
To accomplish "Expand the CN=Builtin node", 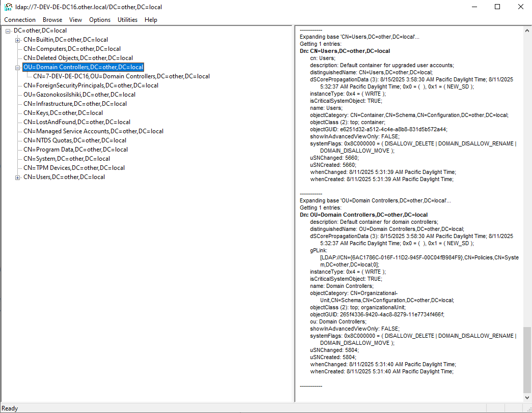I will [18, 40].
